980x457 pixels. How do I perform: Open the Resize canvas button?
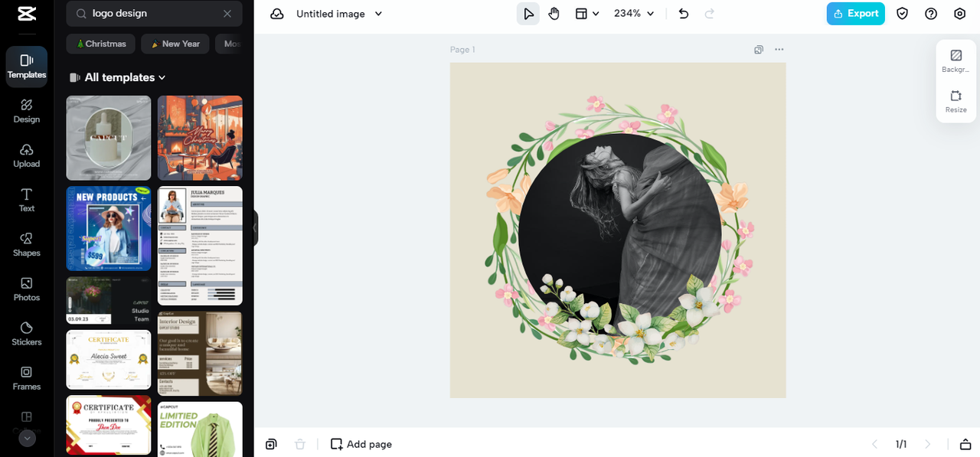[x=955, y=102]
